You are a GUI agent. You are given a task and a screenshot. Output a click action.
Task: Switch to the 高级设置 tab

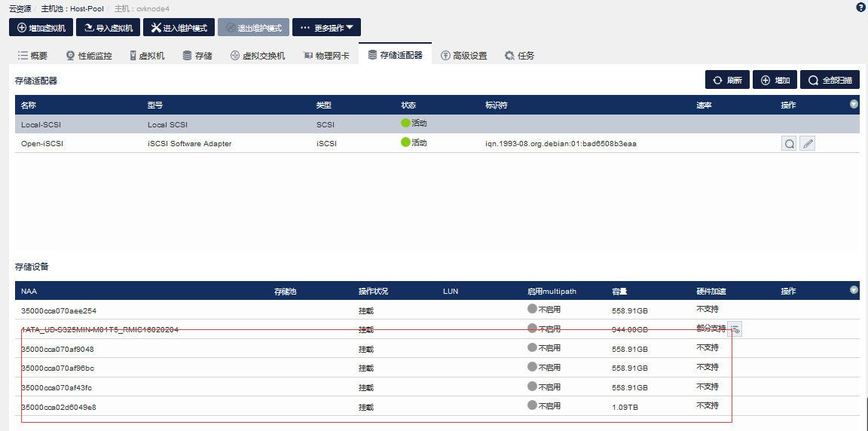[x=464, y=55]
